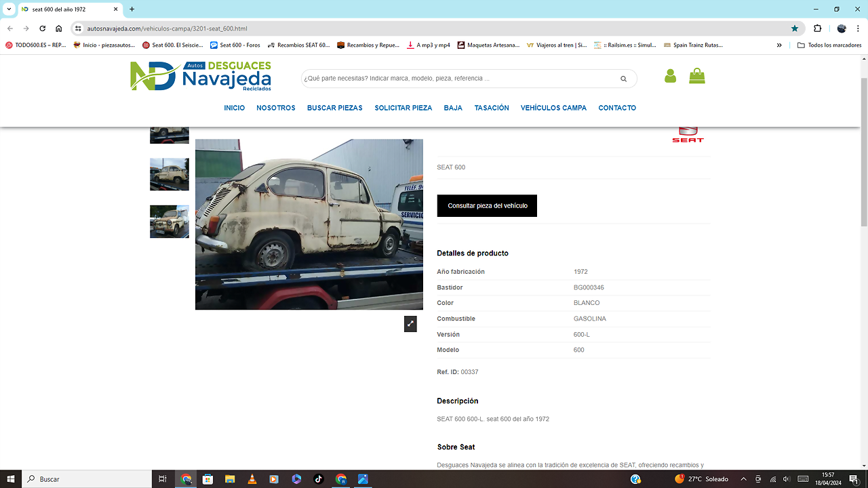Go to the browser home page icon
Screen dimensions: 868x488
point(59,28)
